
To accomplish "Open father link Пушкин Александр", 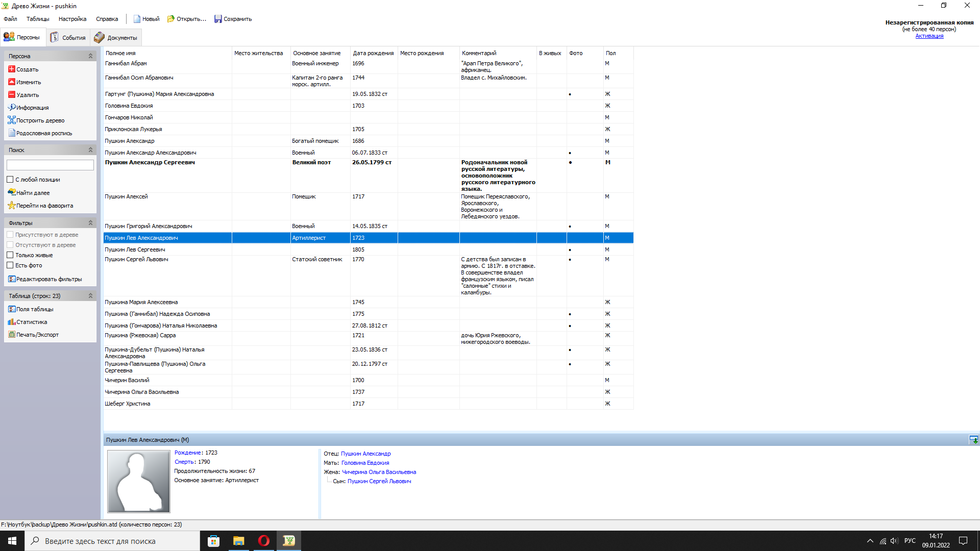I will pyautogui.click(x=365, y=454).
